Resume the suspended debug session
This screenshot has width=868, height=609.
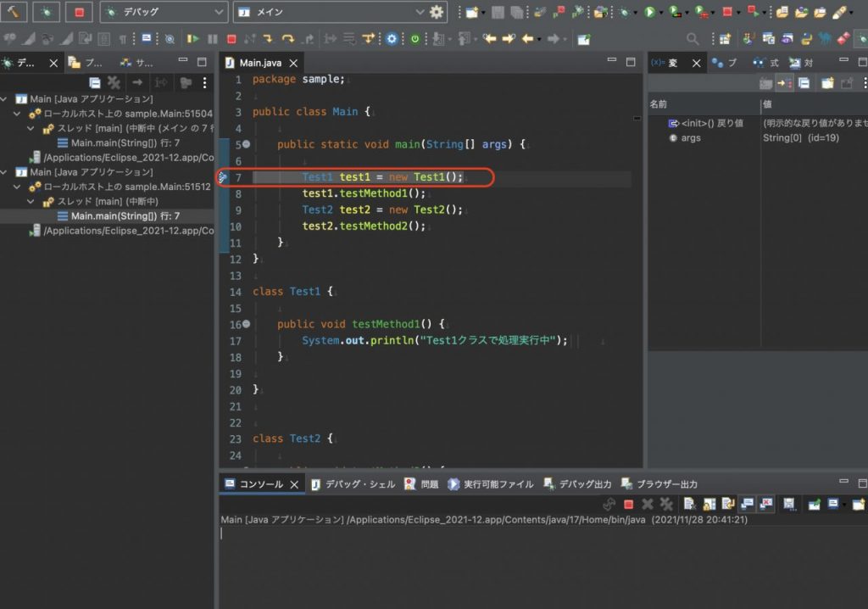(192, 39)
